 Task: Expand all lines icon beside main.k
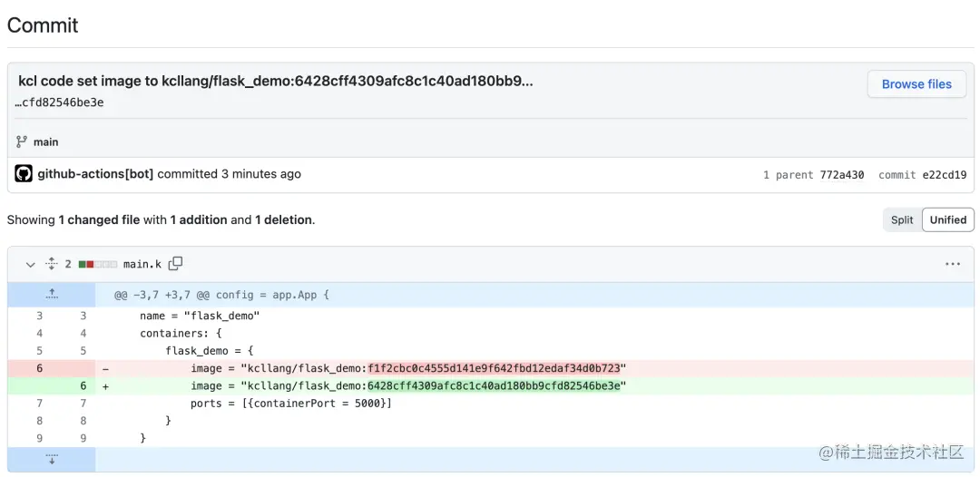tap(51, 264)
